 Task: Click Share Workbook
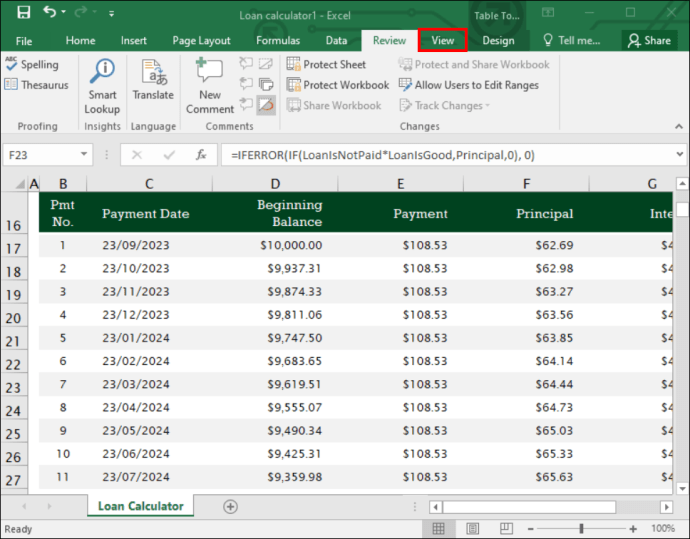pos(334,106)
